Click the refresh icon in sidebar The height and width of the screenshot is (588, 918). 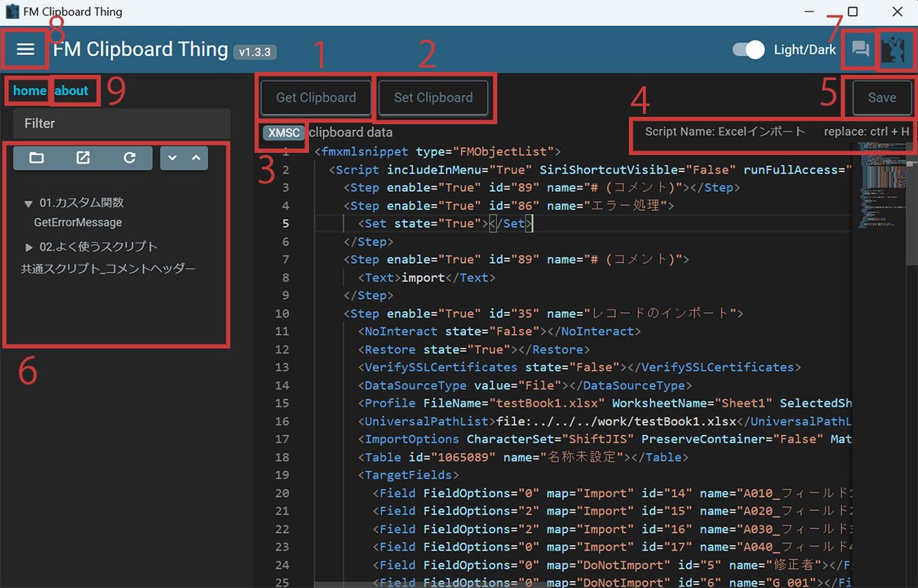click(x=129, y=158)
